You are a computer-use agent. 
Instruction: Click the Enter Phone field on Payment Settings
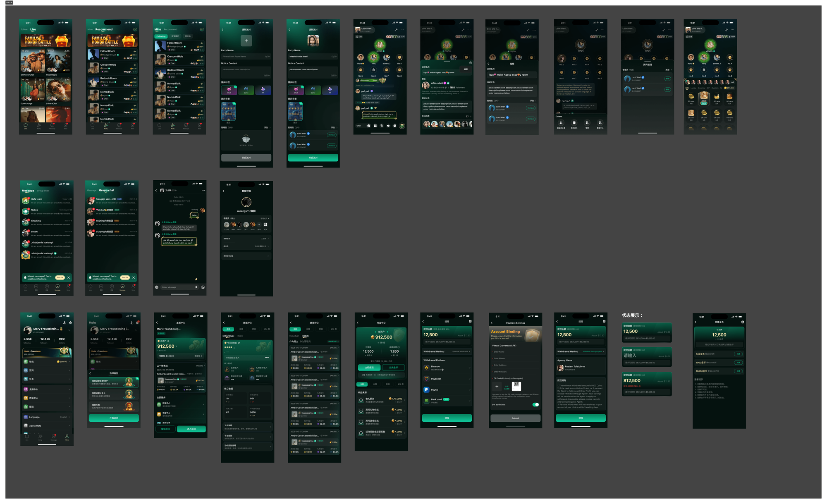[x=515, y=358]
